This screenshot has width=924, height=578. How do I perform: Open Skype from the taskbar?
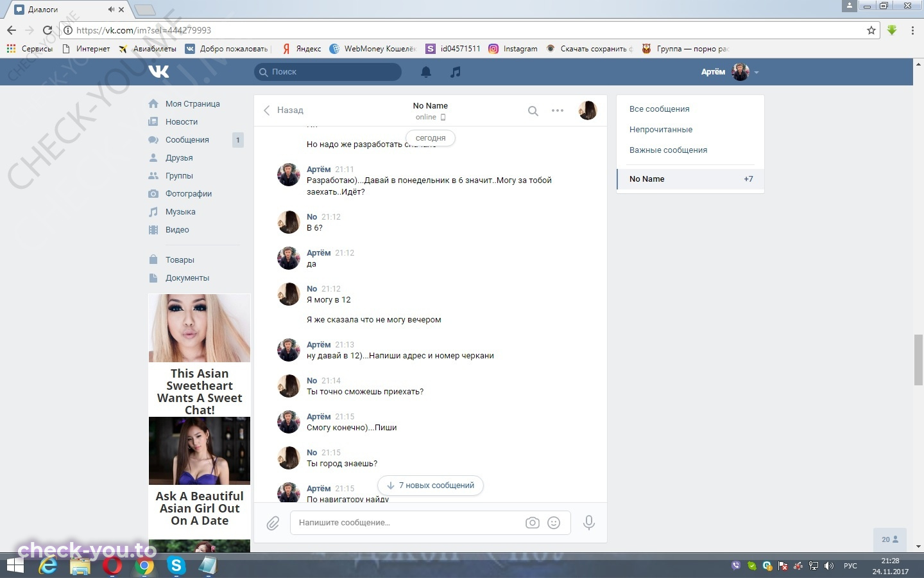pos(176,566)
